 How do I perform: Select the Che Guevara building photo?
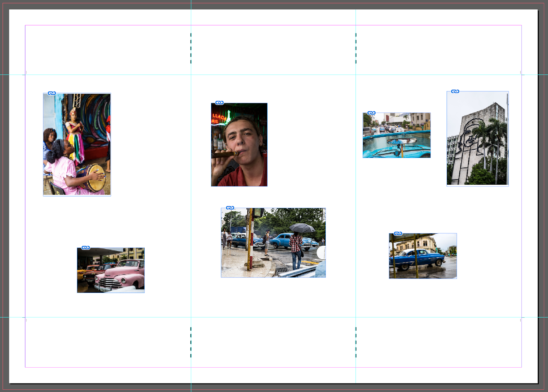tap(478, 139)
